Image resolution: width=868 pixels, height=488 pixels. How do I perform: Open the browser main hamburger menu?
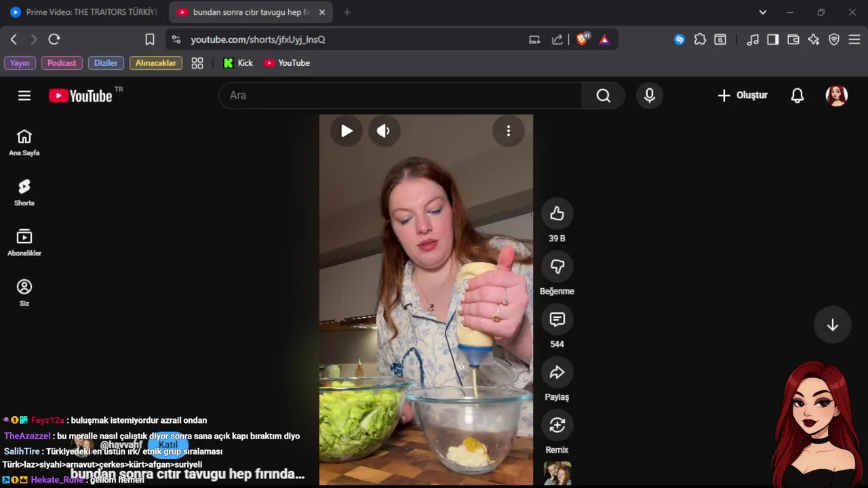[854, 39]
